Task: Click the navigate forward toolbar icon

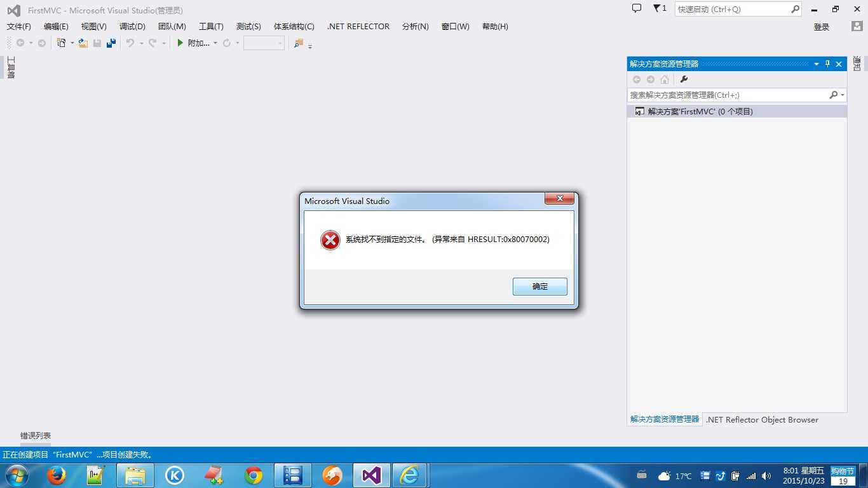Action: coord(42,43)
